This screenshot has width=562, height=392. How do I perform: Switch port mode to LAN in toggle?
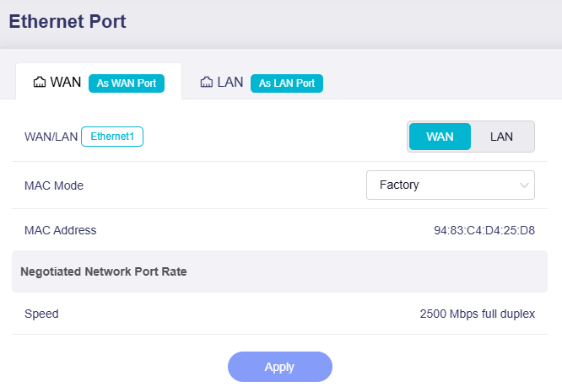click(x=501, y=137)
